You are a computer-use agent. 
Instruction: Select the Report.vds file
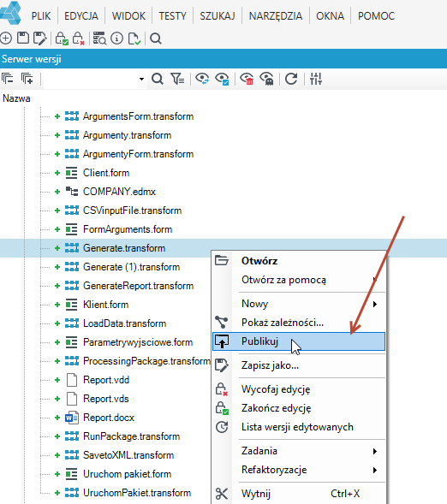pyautogui.click(x=106, y=399)
